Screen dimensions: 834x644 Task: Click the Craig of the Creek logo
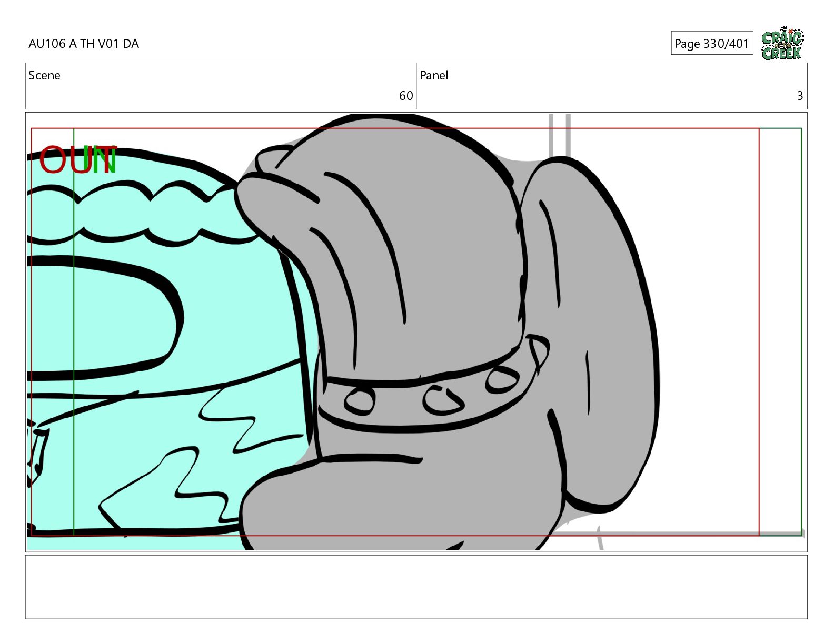pos(782,43)
